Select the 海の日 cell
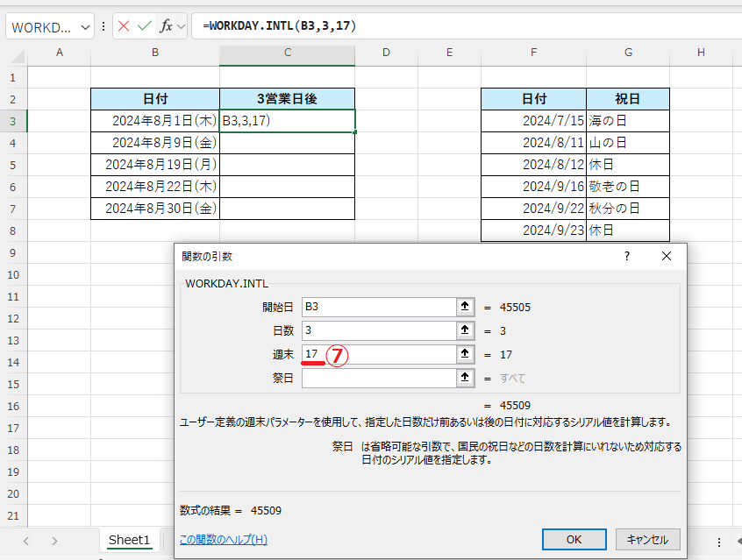The height and width of the screenshot is (560, 742). pos(628,121)
